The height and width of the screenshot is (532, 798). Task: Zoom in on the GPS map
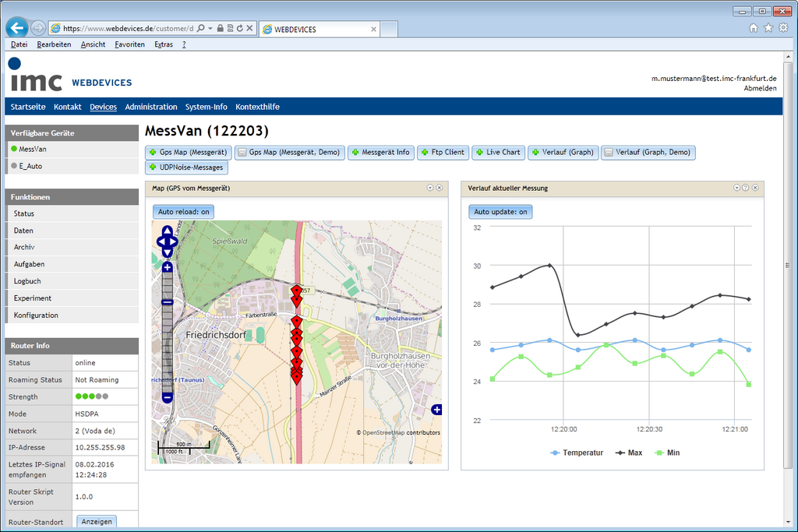point(167,267)
